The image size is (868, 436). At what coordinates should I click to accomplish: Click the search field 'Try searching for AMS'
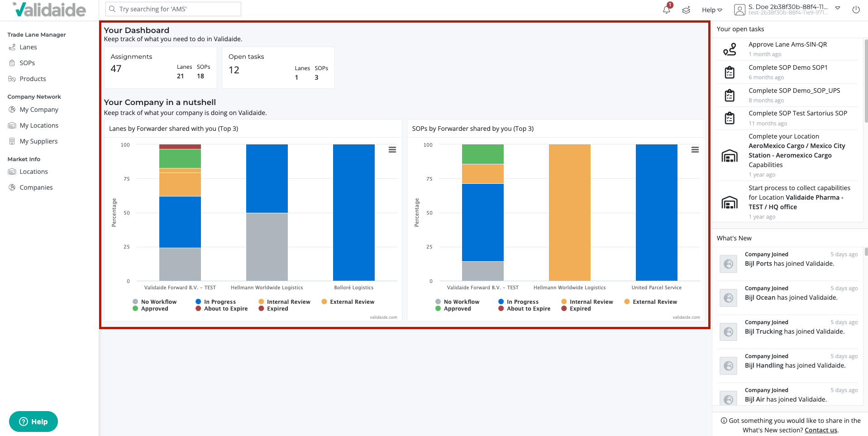coord(173,9)
